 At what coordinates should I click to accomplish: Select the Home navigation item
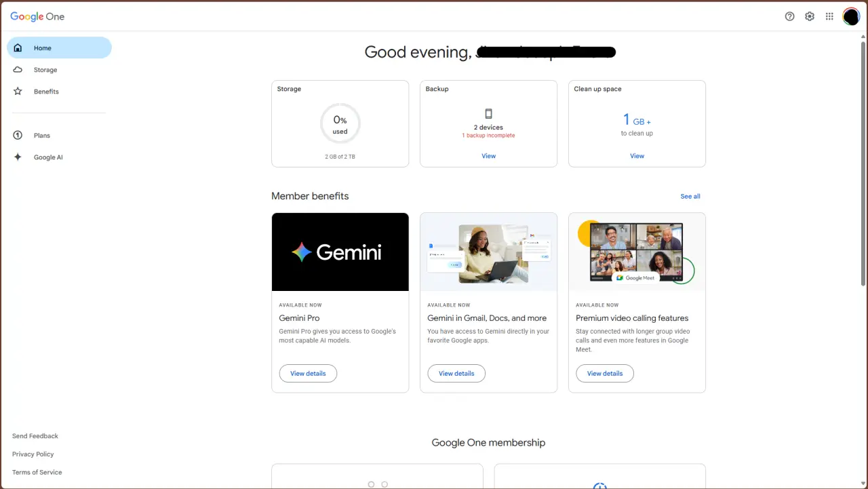click(x=59, y=47)
